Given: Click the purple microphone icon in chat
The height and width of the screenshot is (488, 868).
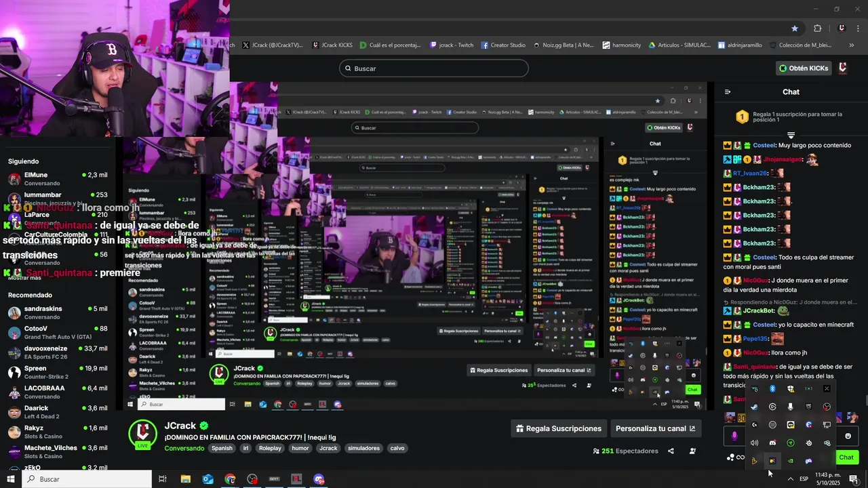Looking at the screenshot, I should (x=734, y=436).
